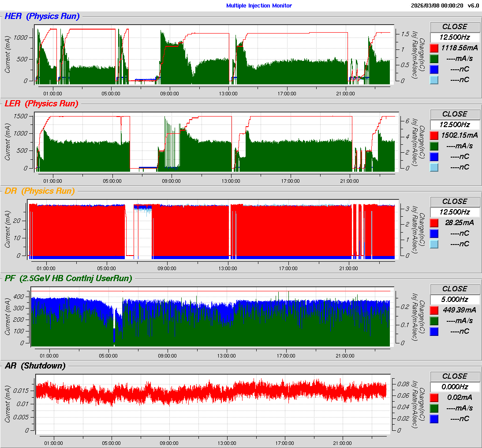Click CLOSE button in the AR panel
482x448 pixels.
454,376
